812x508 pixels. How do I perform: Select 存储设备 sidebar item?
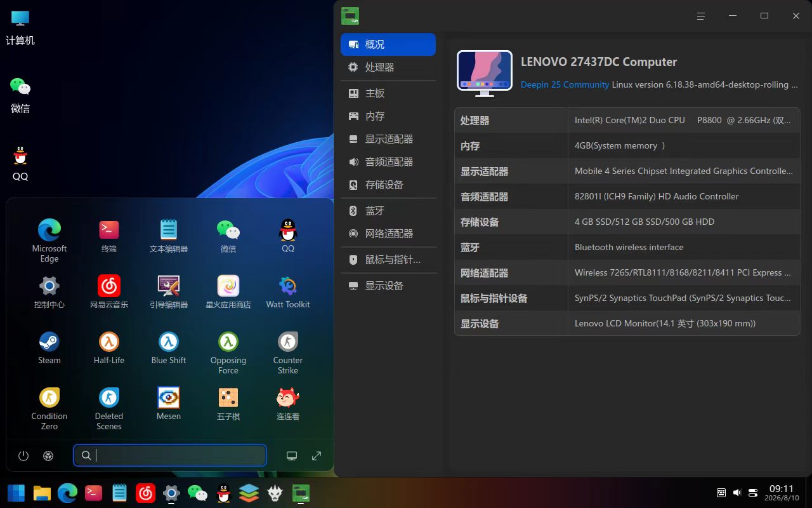(388, 185)
